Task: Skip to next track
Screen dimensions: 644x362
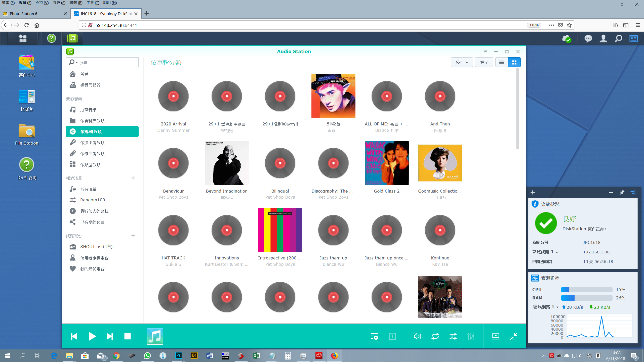Action: click(x=110, y=336)
